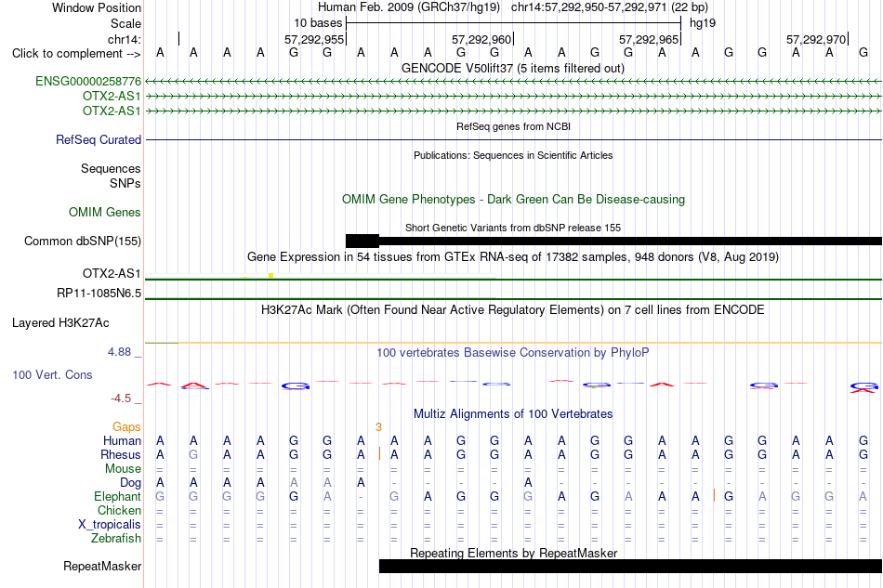Click the Dog species label
The height and width of the screenshot is (588, 883).
point(130,483)
